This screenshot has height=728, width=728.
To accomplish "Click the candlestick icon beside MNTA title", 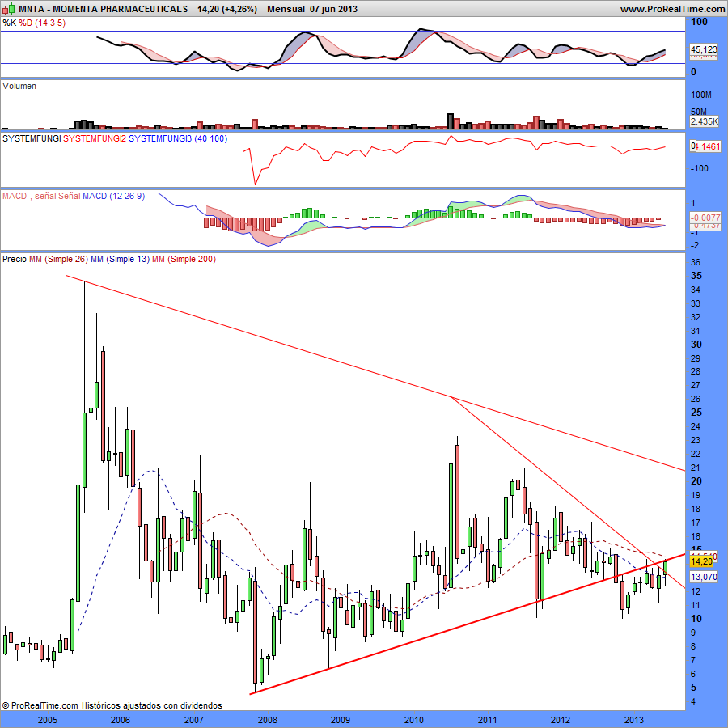I will [x=9, y=8].
